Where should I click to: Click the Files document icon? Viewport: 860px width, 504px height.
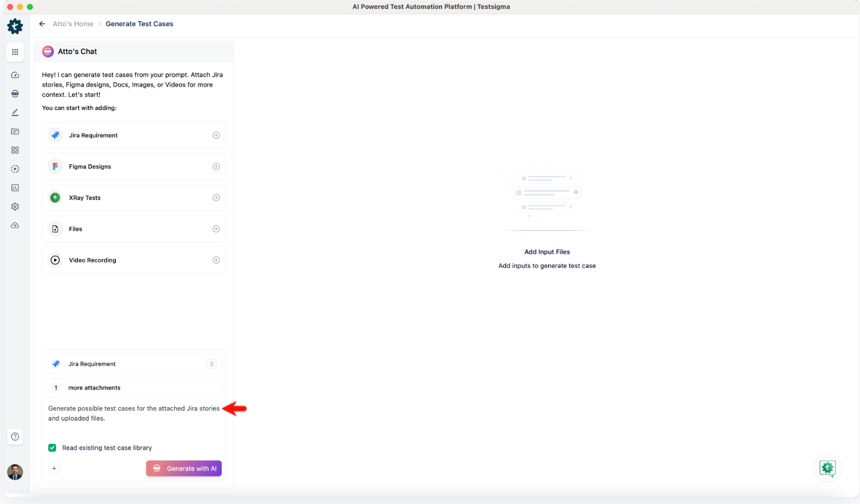point(55,229)
